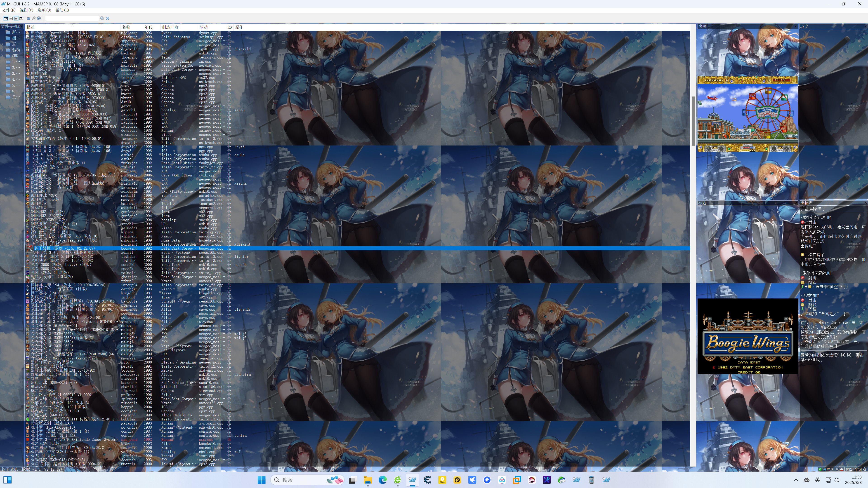The image size is (868, 488).
Task: Open the VMware Workstation taskbar icon
Action: coord(517,480)
